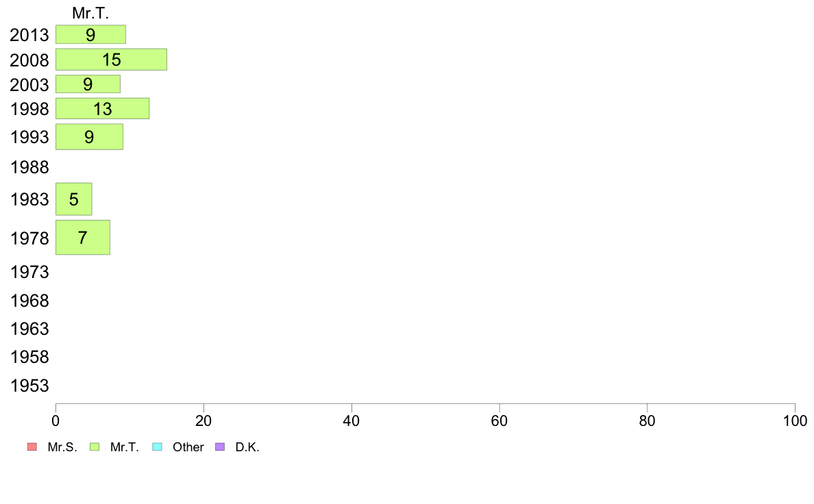Click the 2003 bar showing 9

[88, 84]
